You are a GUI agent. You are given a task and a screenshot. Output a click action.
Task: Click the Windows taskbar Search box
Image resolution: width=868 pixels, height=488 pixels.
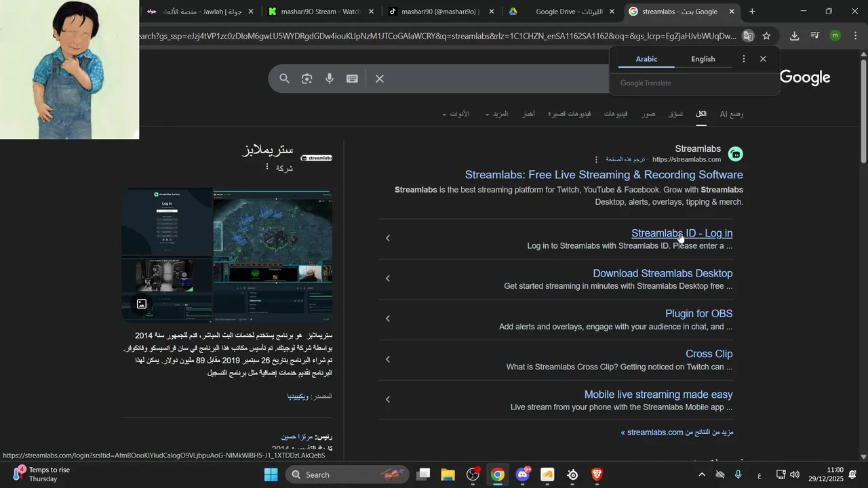coord(348,474)
